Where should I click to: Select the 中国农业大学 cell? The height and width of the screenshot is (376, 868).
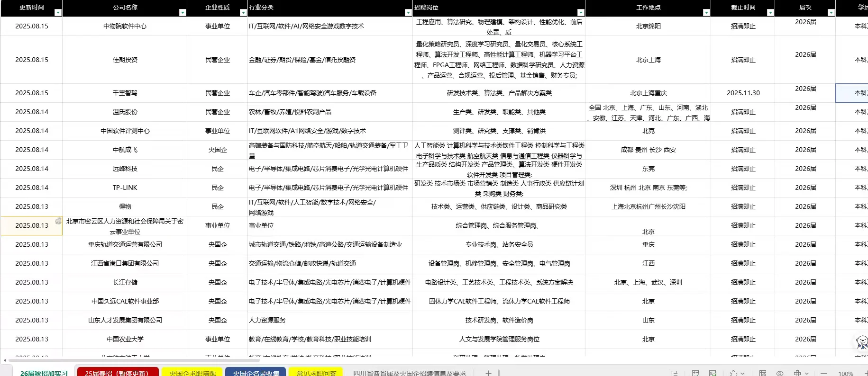point(125,340)
